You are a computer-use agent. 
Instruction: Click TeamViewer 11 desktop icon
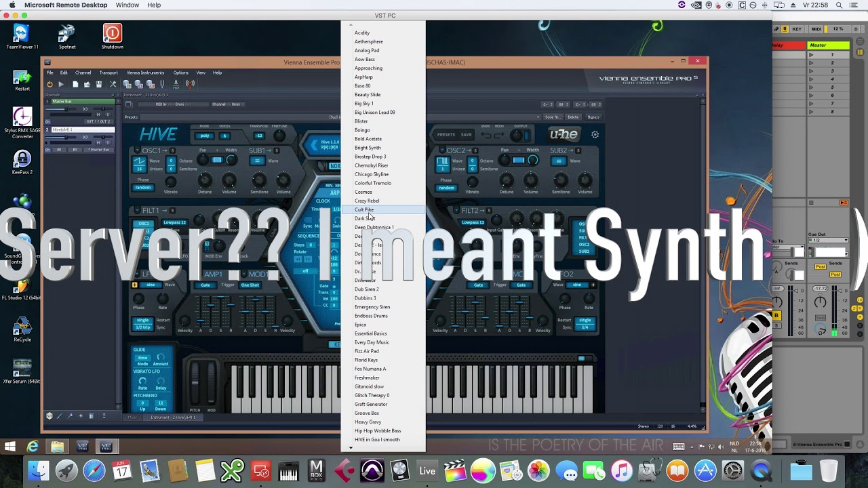tap(22, 37)
